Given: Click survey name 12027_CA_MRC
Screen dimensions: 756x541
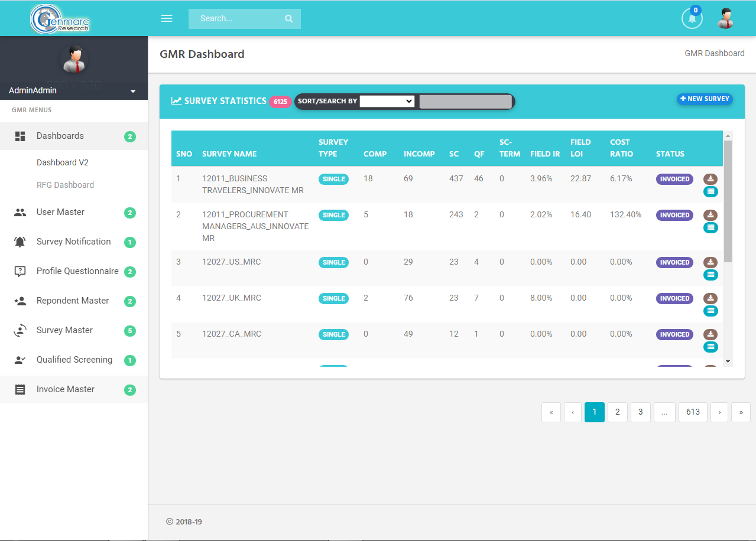Looking at the screenshot, I should point(232,334).
